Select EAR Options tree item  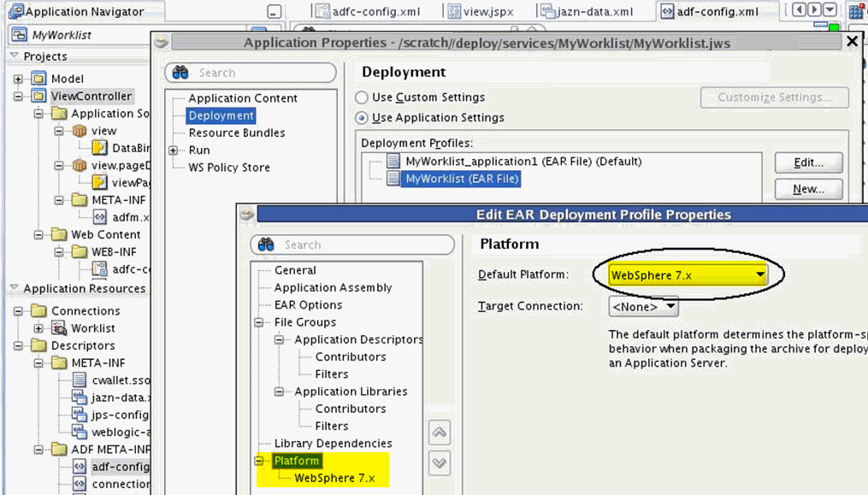[308, 304]
